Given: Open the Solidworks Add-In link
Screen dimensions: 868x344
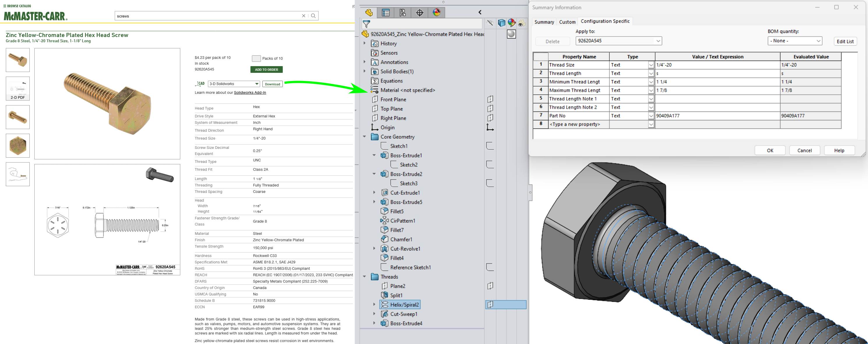Looking at the screenshot, I should coord(250,93).
